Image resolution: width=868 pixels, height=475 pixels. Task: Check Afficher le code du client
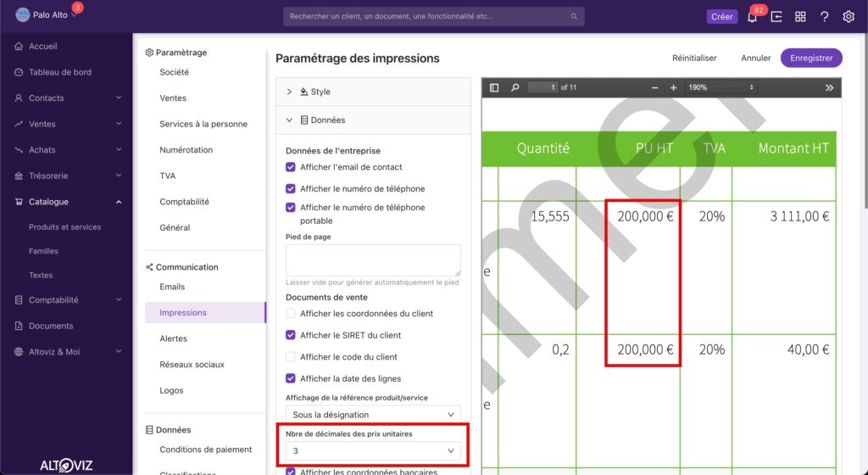point(291,357)
